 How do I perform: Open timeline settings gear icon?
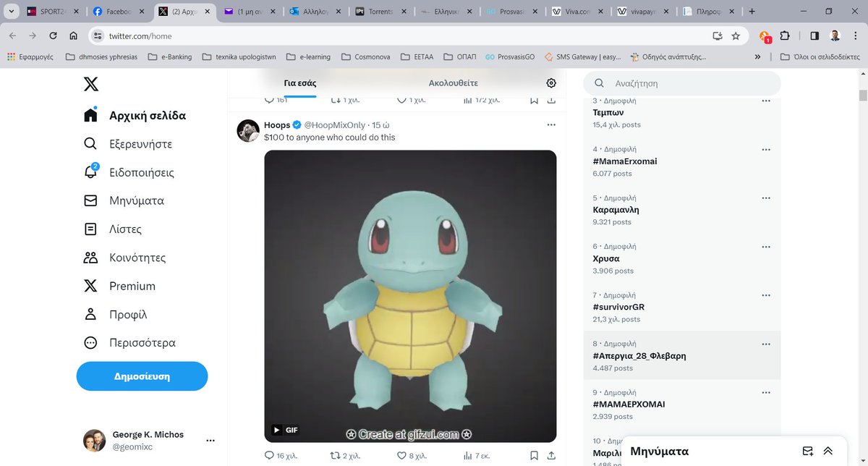click(551, 83)
